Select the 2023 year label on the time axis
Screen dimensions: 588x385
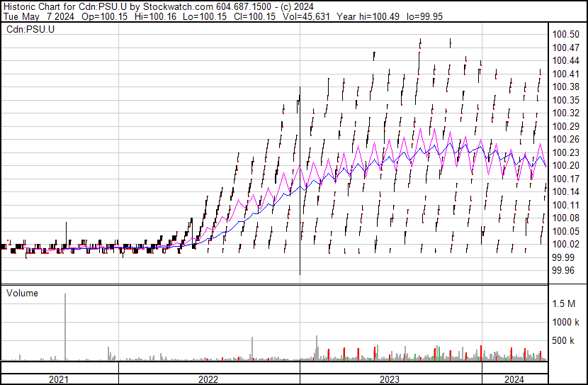click(x=390, y=379)
